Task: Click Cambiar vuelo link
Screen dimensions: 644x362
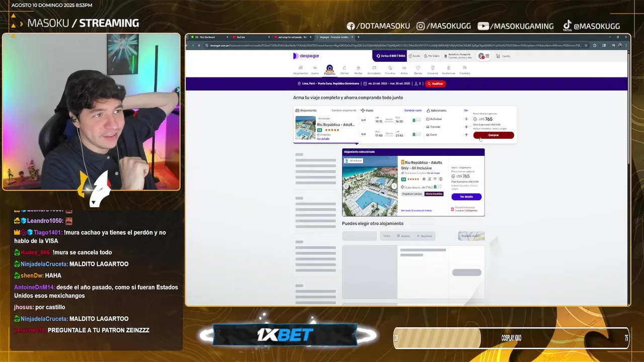Action: point(413,110)
